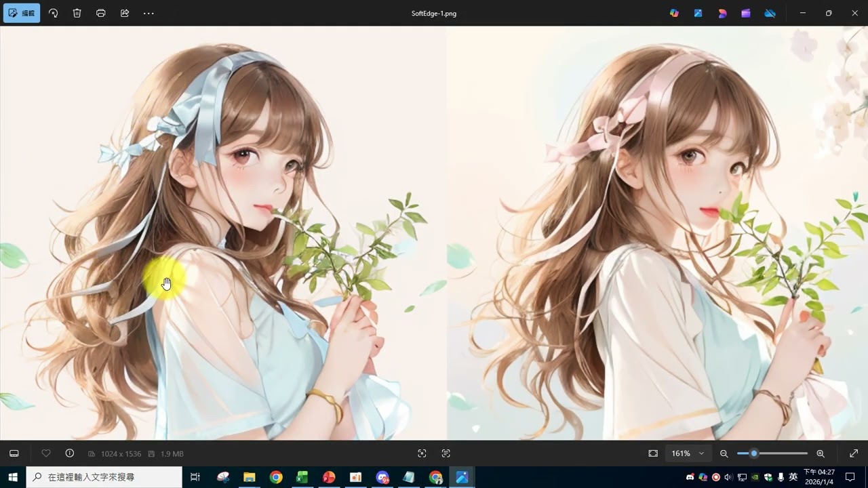
Task: Open the Edit image button
Action: pos(22,13)
